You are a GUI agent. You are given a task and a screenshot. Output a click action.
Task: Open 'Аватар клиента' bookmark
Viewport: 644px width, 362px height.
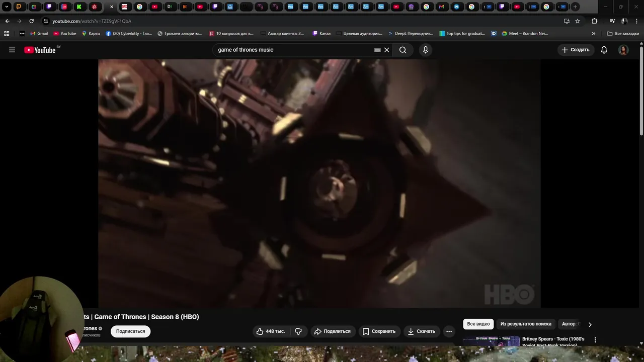pos(282,34)
